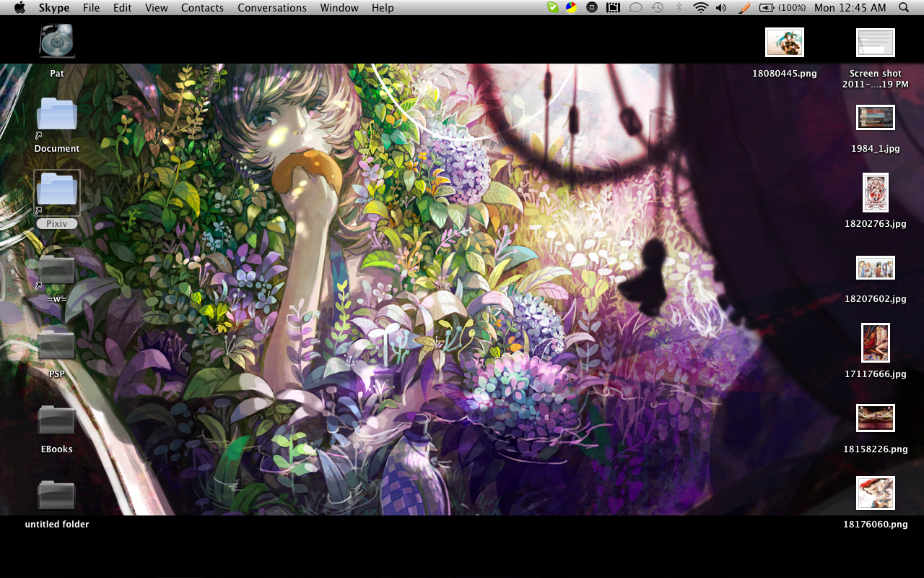The width and height of the screenshot is (924, 578).
Task: Open the Apple menu
Action: pyautogui.click(x=19, y=7)
